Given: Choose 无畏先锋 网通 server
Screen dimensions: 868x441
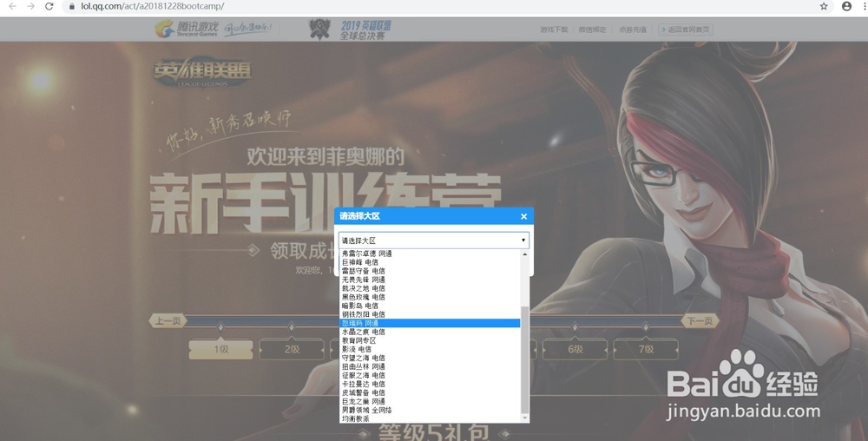Looking at the screenshot, I should [x=430, y=280].
